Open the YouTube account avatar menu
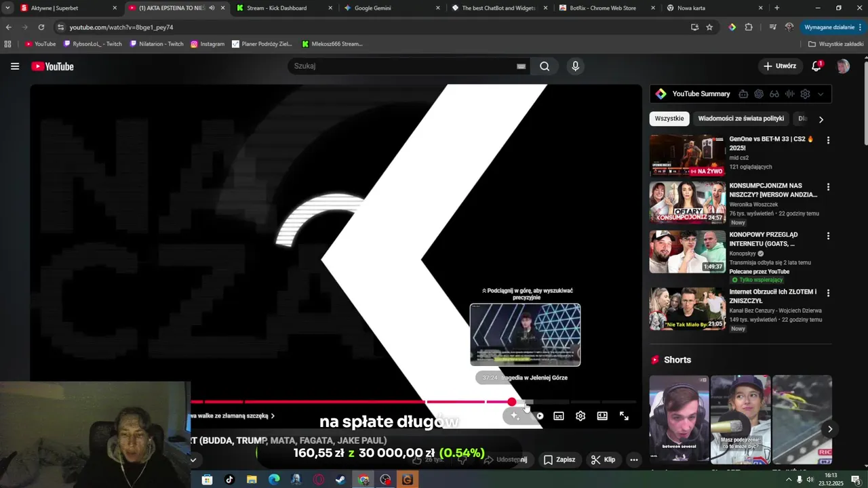Image resolution: width=868 pixels, height=488 pixels. point(843,66)
